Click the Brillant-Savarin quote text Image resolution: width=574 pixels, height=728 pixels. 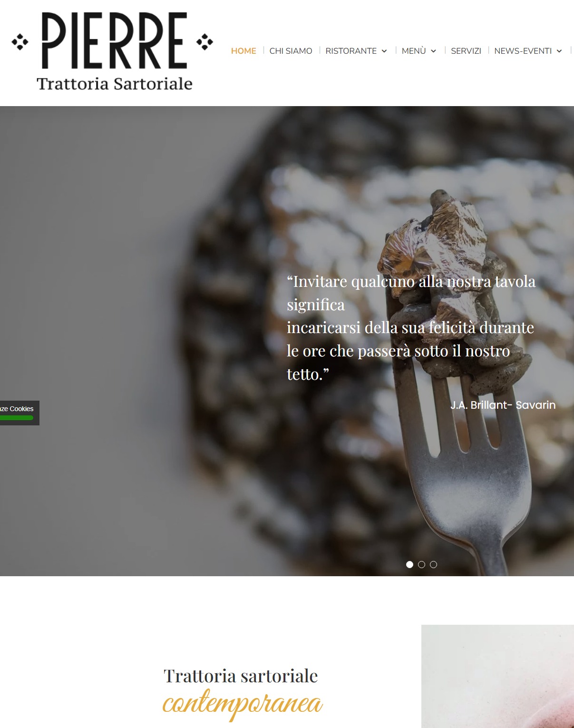click(411, 328)
